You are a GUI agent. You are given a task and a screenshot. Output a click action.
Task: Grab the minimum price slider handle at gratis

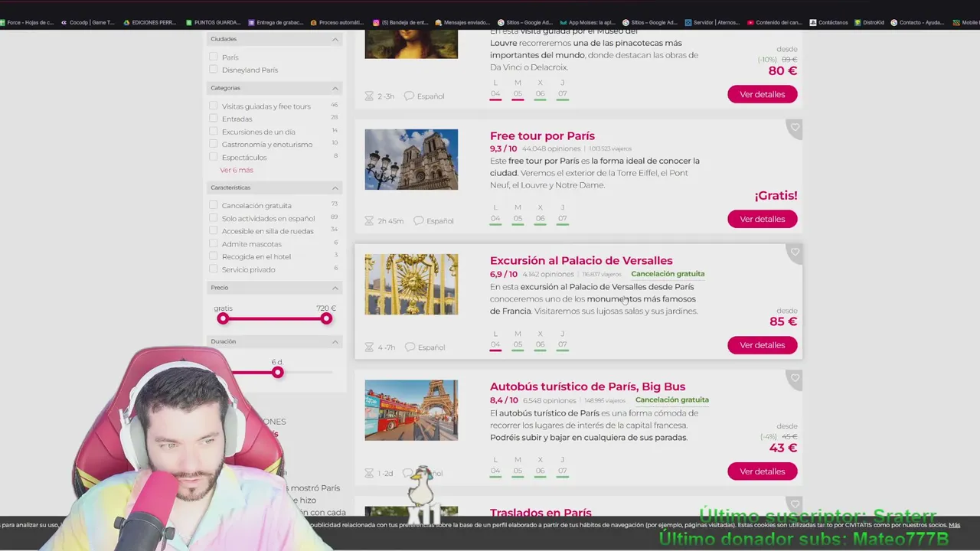tap(223, 318)
